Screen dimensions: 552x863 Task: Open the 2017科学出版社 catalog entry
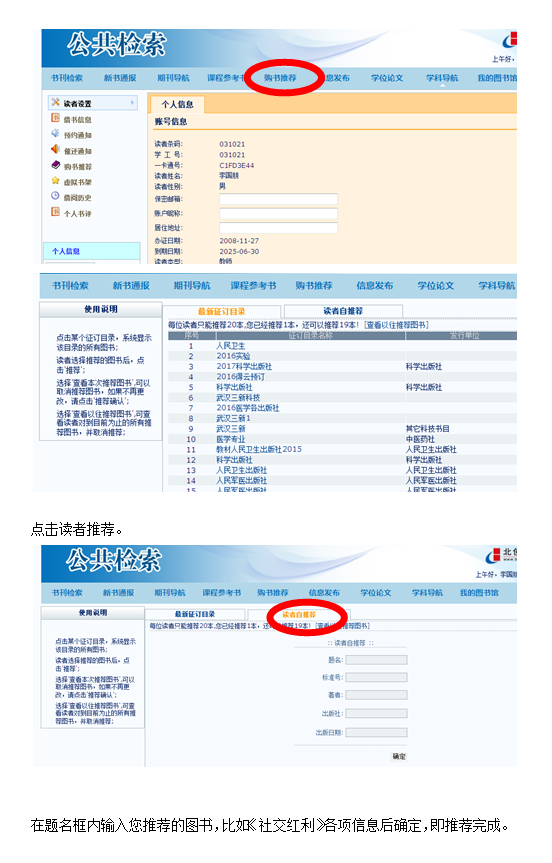pos(244,367)
